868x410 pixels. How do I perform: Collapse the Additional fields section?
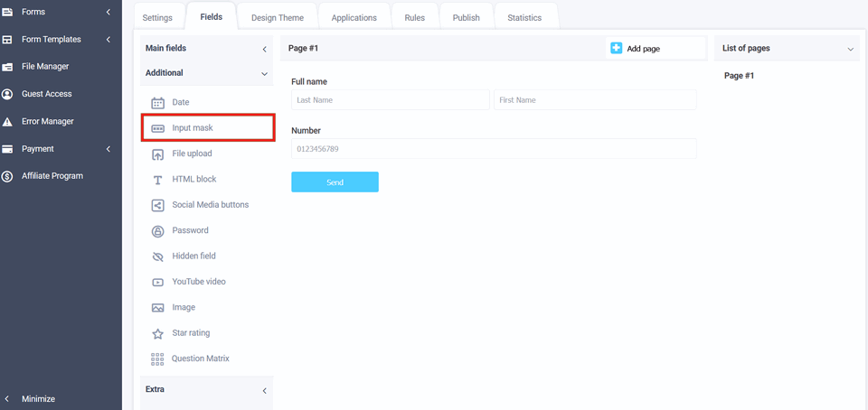264,73
